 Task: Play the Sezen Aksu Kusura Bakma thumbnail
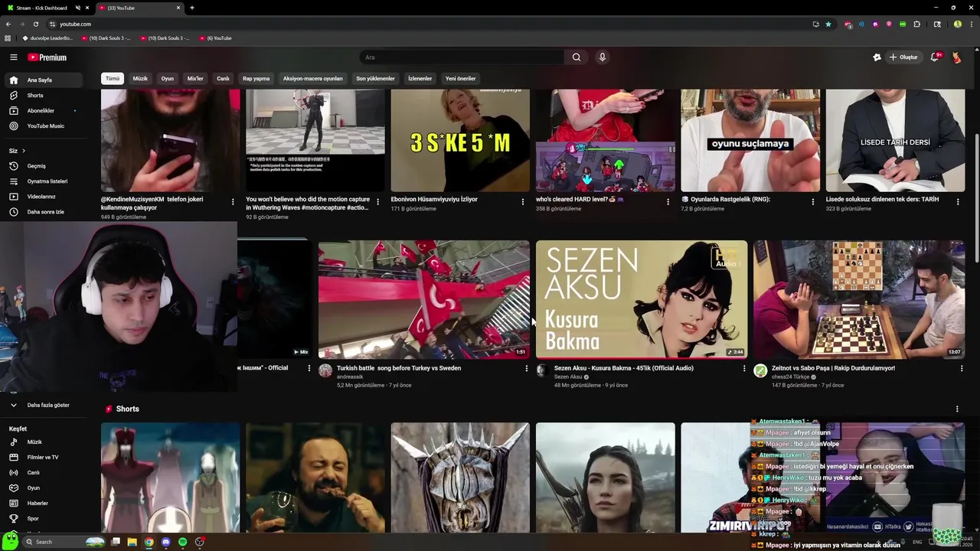(642, 299)
